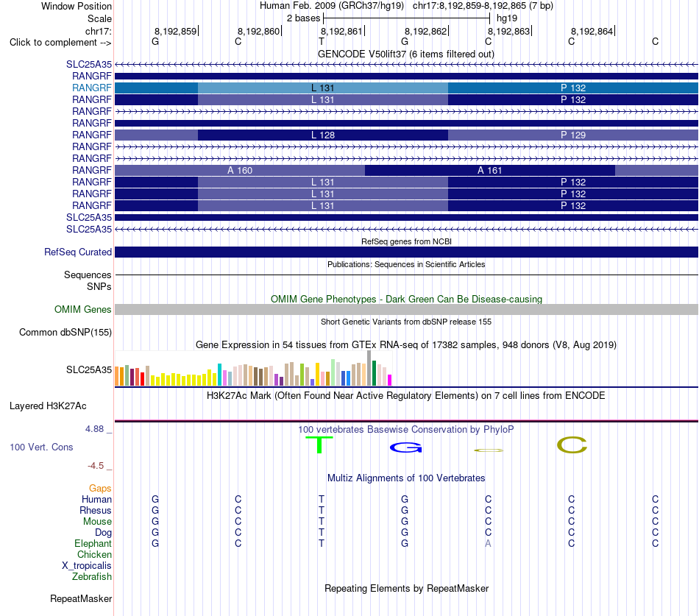Click the large olive C conservation logo
The image size is (699, 616).
tap(572, 445)
